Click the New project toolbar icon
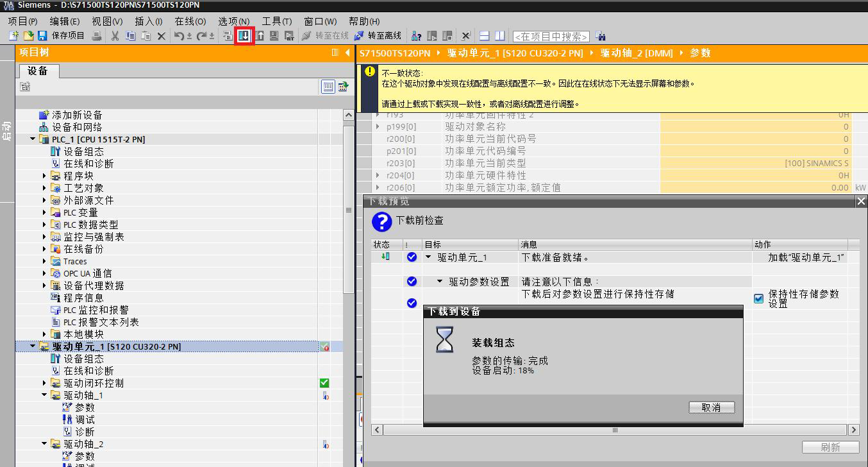Image resolution: width=868 pixels, height=467 pixels. click(x=13, y=36)
